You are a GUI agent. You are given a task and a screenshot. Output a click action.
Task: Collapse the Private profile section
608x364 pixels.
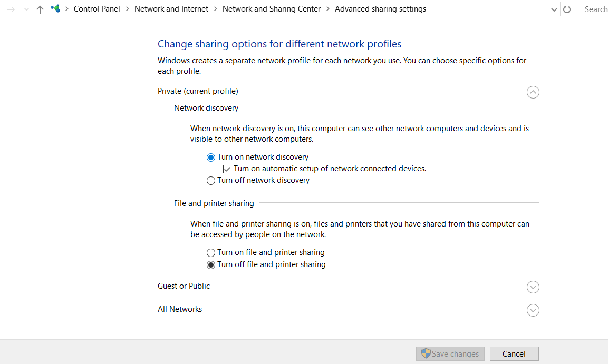coord(533,92)
